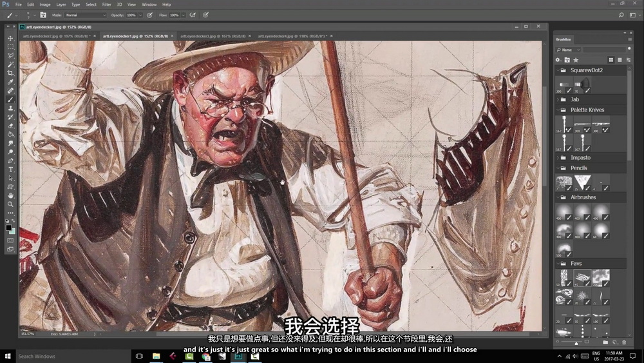644x363 pixels.
Task: Select the Type tool
Action: coord(10,170)
